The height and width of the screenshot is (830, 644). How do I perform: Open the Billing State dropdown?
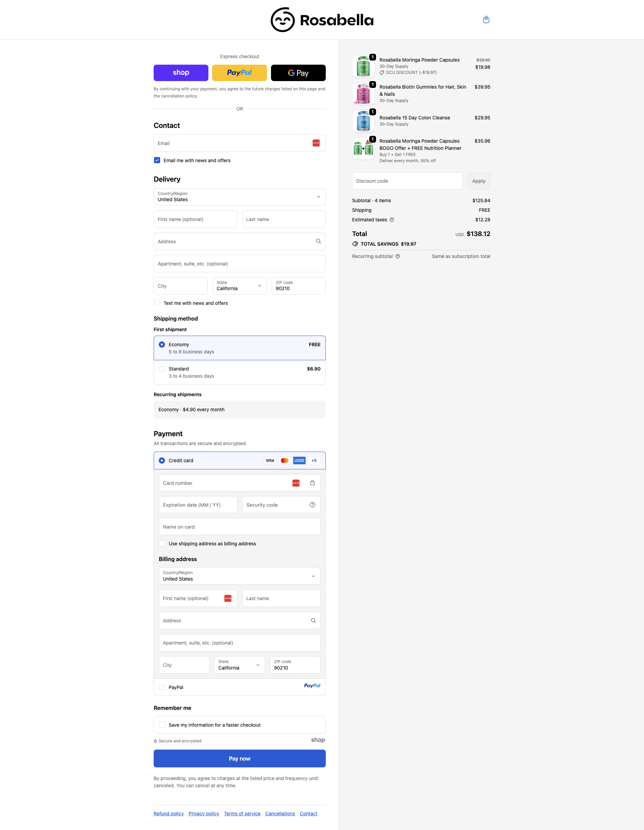[x=240, y=665]
